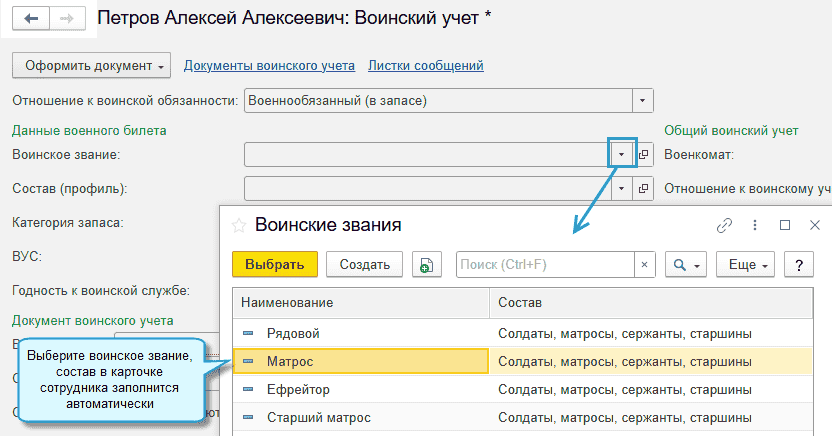
Task: Click the Создать button
Action: 364,264
